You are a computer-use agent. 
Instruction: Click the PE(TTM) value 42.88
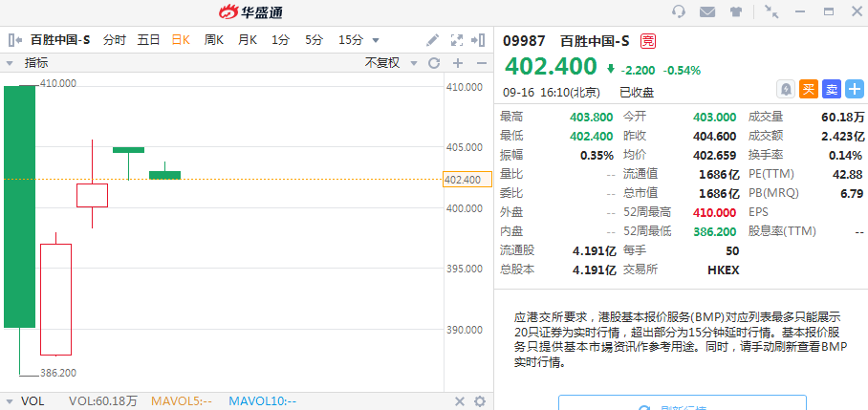pos(848,174)
